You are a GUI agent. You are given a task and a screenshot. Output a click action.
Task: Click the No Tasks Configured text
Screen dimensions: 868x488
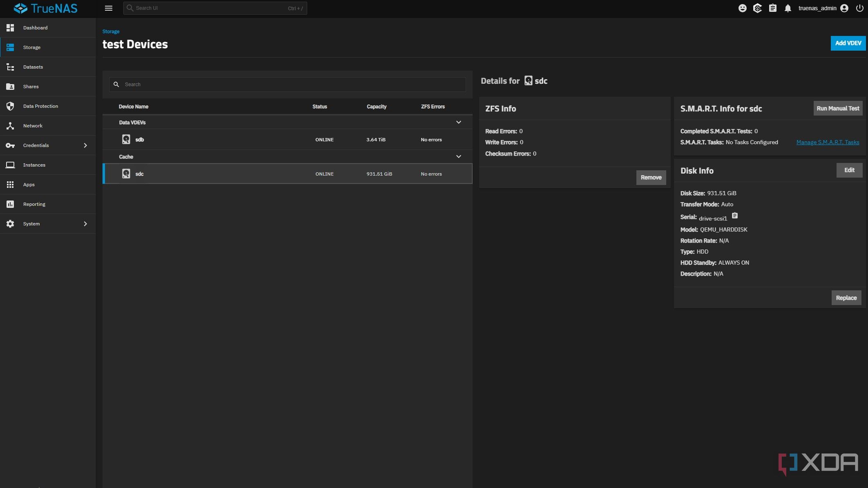pyautogui.click(x=752, y=142)
